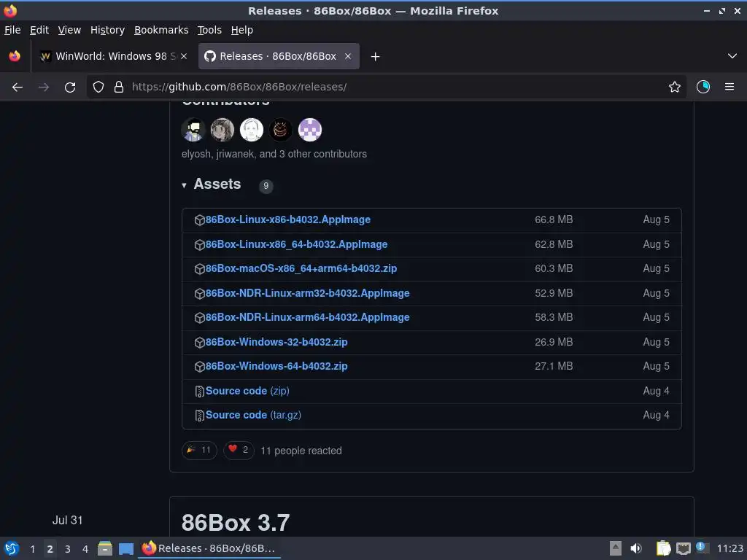The width and height of the screenshot is (747, 560).
Task: Click the package icon beside 86Box-Linux-x86-b4032.AppImage
Action: 200,220
